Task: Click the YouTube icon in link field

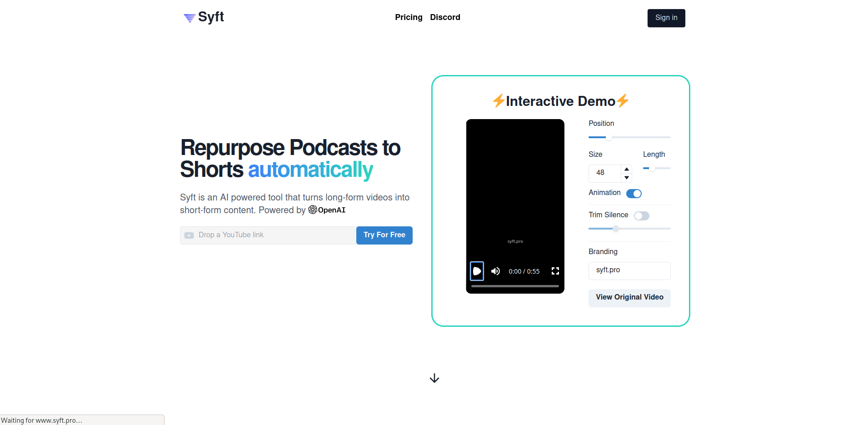Action: point(189,235)
